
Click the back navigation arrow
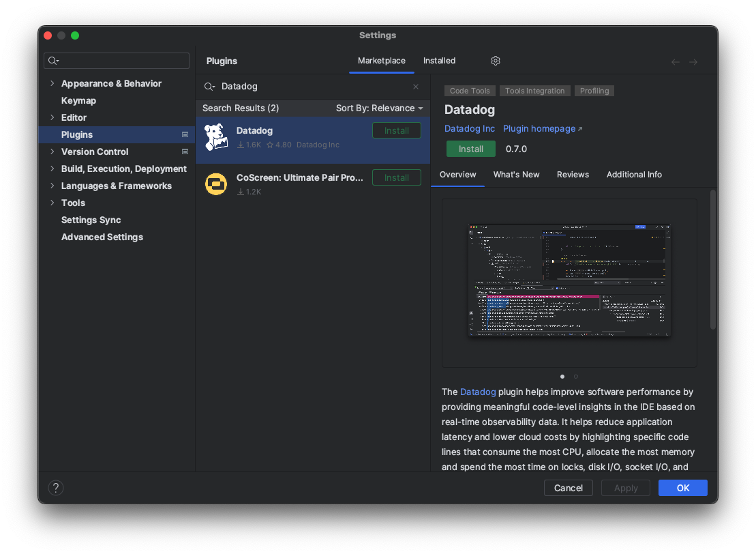(x=676, y=62)
